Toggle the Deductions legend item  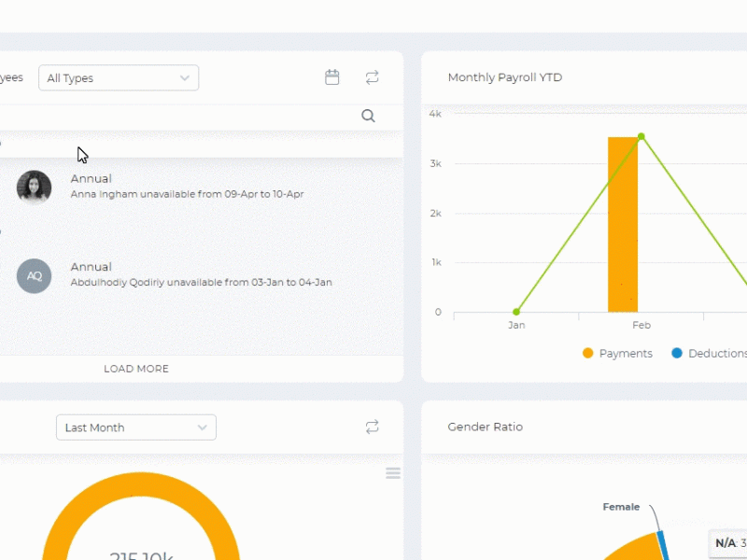point(710,354)
